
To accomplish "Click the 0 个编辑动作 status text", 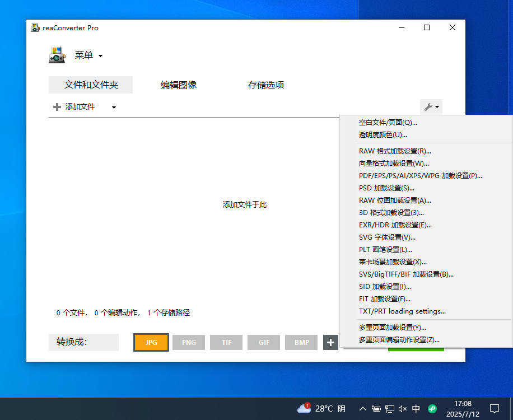I will [x=116, y=312].
